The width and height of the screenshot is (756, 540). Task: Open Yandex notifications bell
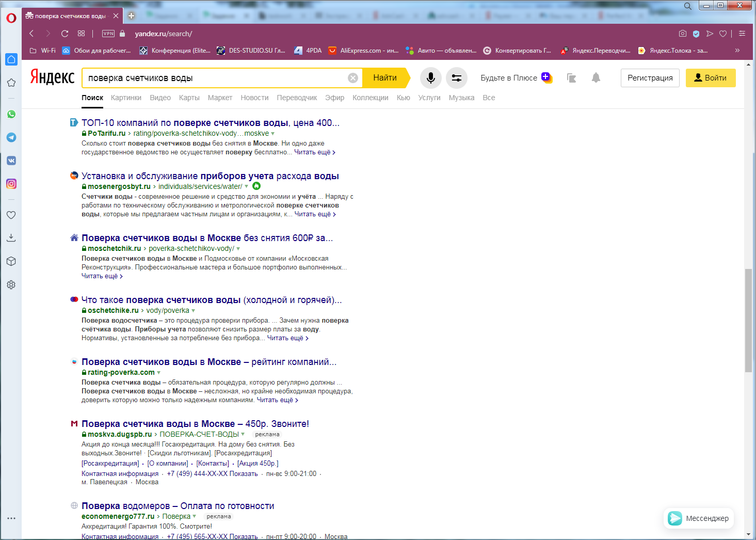click(596, 78)
